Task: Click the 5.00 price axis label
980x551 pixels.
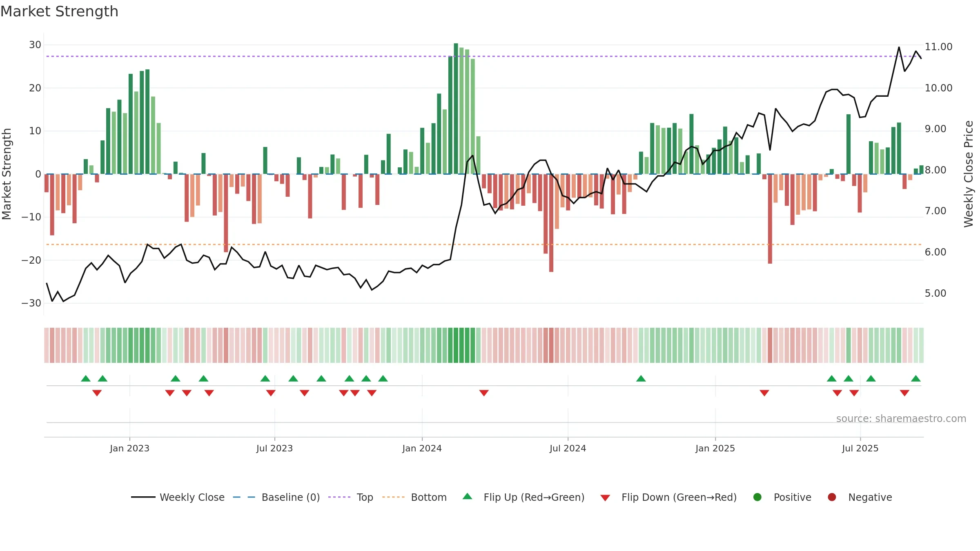Action: pyautogui.click(x=935, y=293)
